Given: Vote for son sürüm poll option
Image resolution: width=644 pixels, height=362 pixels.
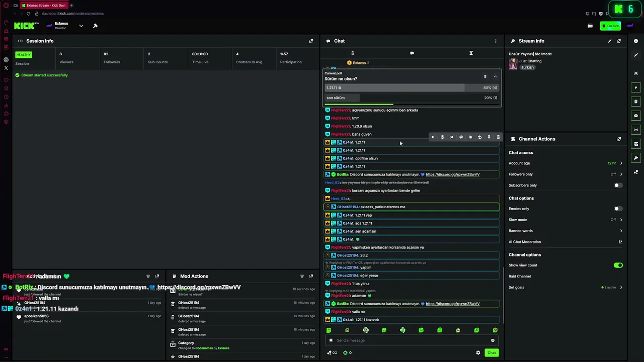Looking at the screenshot, I should coord(412,98).
